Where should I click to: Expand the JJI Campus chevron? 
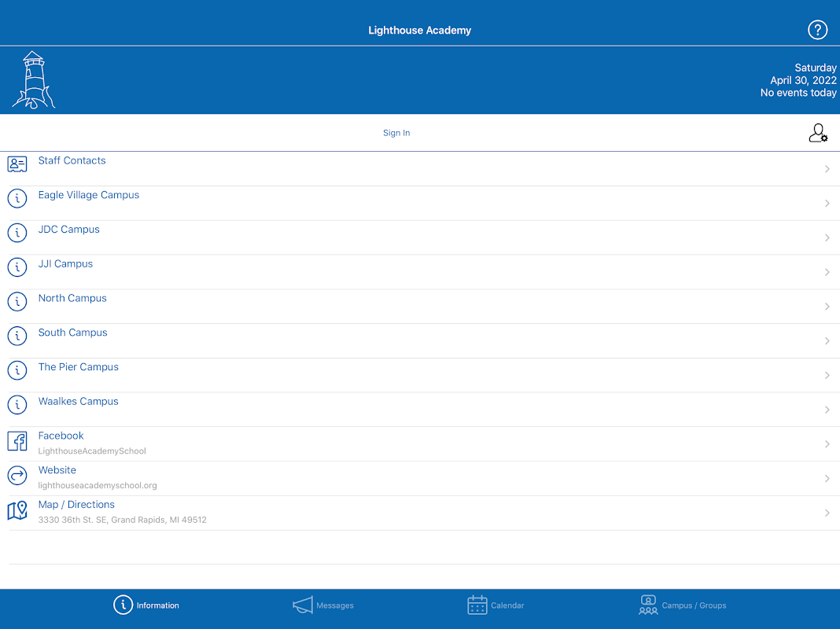(827, 272)
